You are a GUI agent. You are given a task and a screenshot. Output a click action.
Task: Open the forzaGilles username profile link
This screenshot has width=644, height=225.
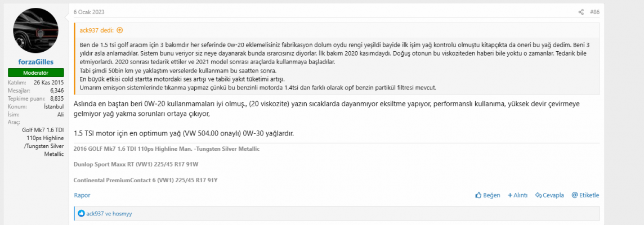(x=35, y=62)
